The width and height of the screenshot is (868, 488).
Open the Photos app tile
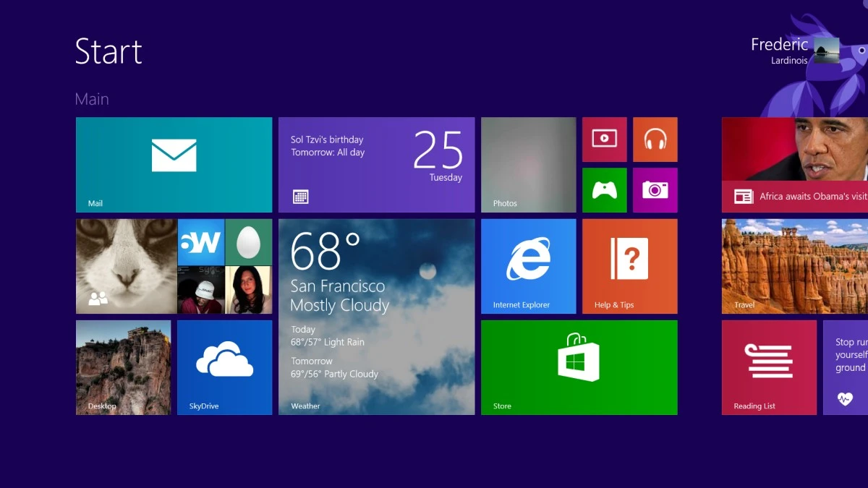point(528,165)
